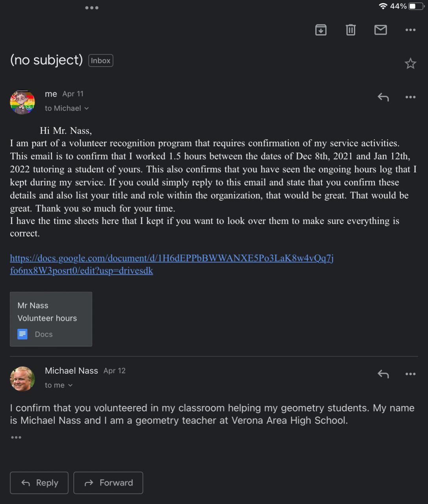Open more options for Michael Nass's message

click(410, 374)
